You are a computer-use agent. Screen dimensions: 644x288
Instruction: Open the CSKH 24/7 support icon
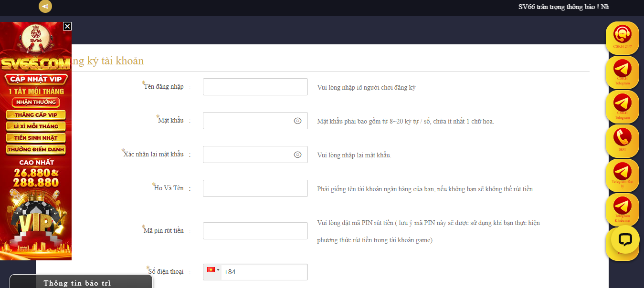pos(622,36)
